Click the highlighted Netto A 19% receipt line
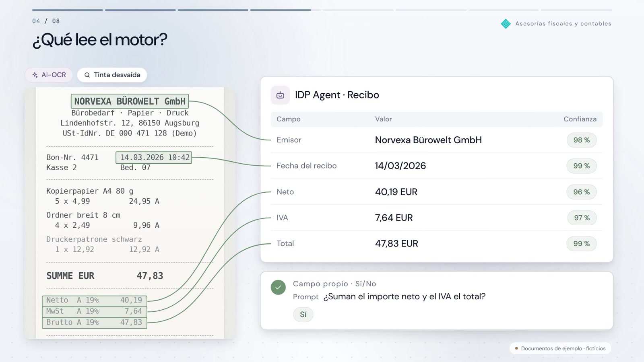 [95, 300]
